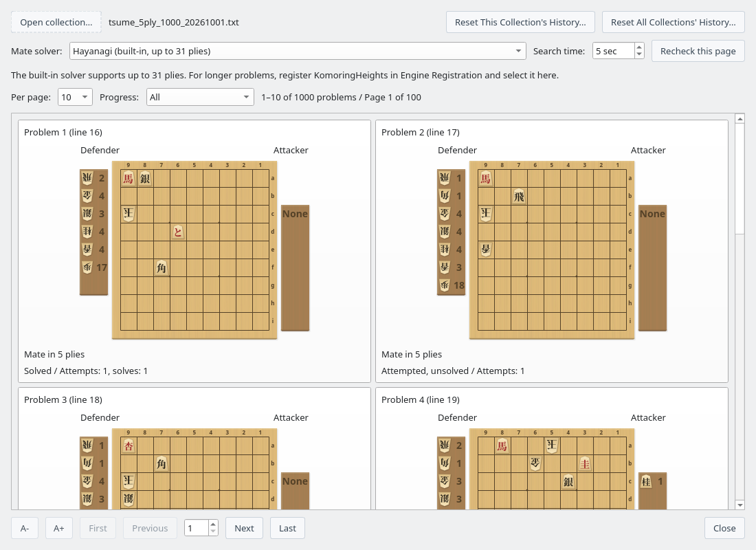This screenshot has width=756, height=550.
Task: Select the king on Problem 3 board
Action: click(x=129, y=481)
